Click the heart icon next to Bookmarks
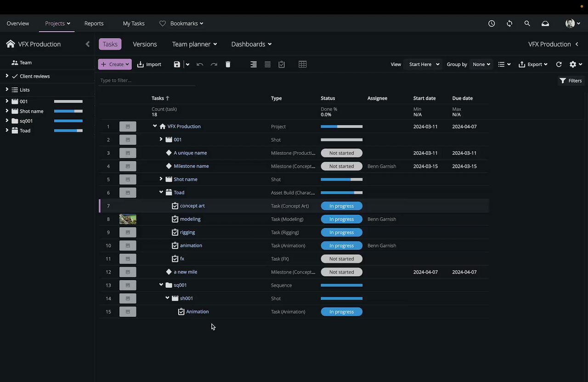 [x=162, y=23]
